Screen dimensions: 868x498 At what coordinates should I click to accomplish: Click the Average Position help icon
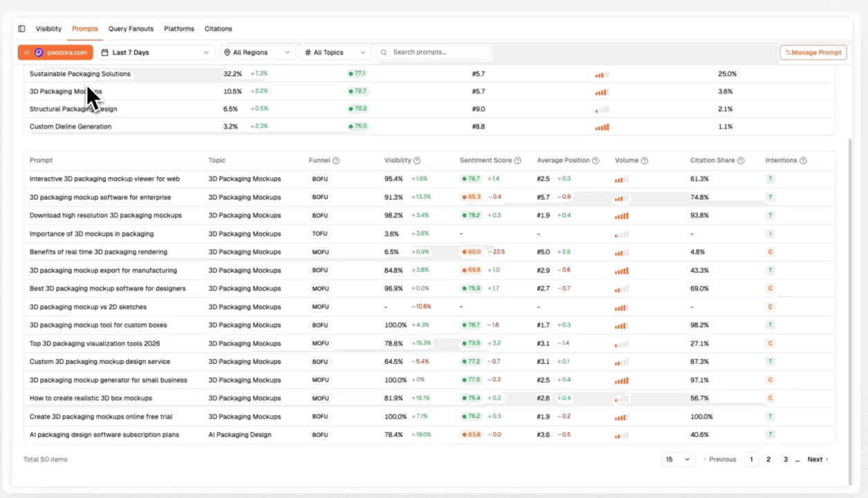point(595,160)
